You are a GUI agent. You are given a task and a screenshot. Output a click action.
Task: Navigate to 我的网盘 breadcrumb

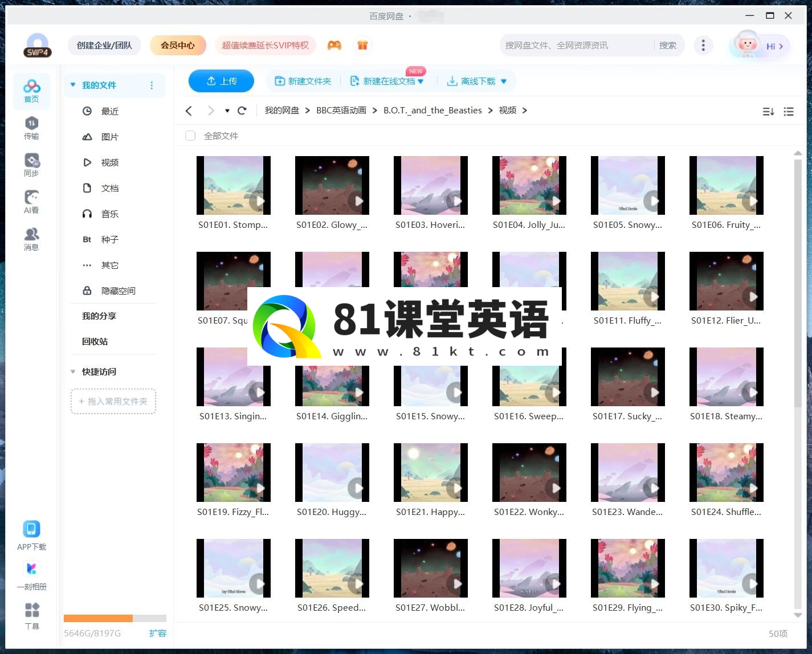point(281,111)
